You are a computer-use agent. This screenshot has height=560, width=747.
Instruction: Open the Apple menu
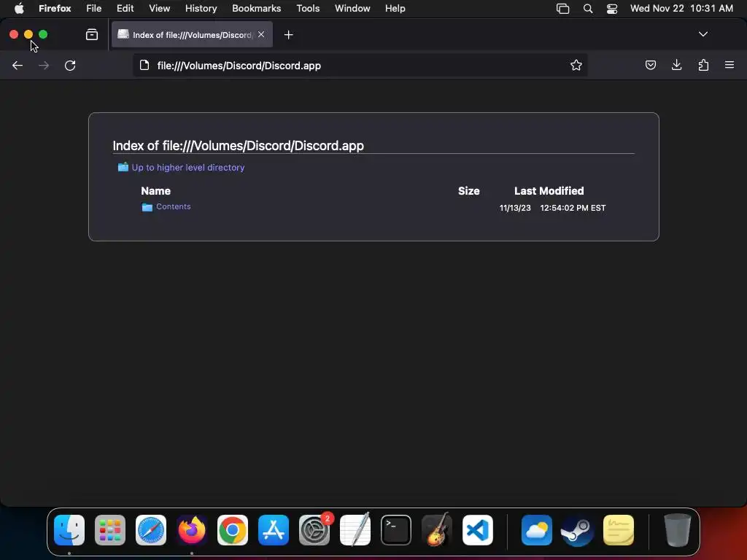click(19, 9)
